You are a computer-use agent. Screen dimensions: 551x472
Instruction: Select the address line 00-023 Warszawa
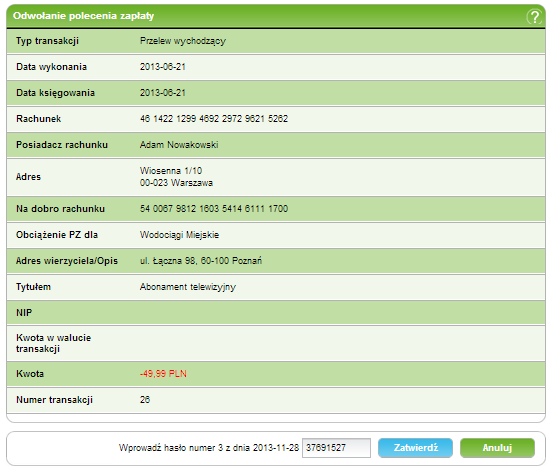click(176, 183)
